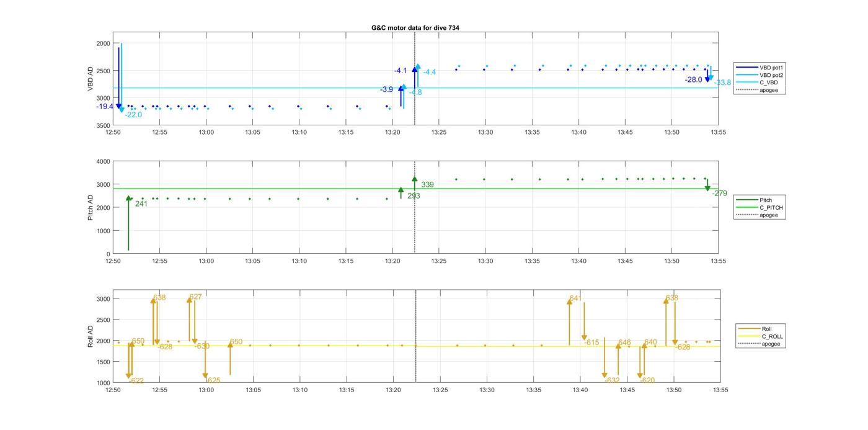Click the 640 roll label
The height and width of the screenshot is (430, 868).
(650, 343)
